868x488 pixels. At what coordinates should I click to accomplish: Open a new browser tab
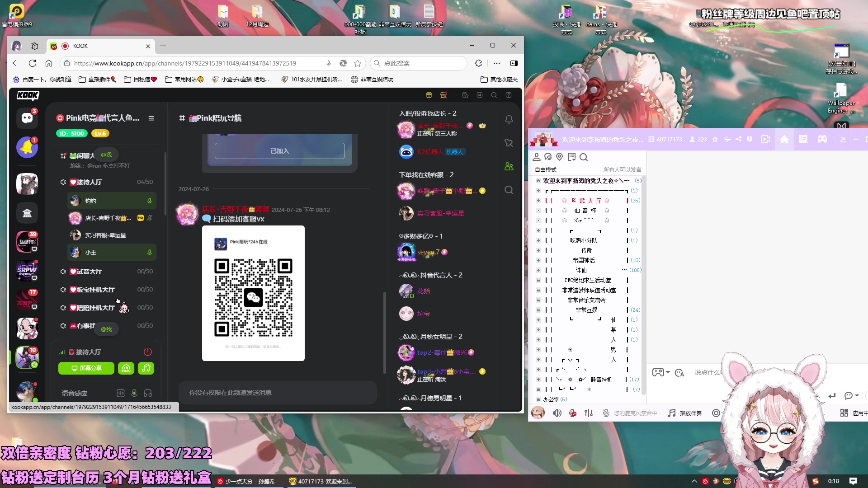click(163, 46)
